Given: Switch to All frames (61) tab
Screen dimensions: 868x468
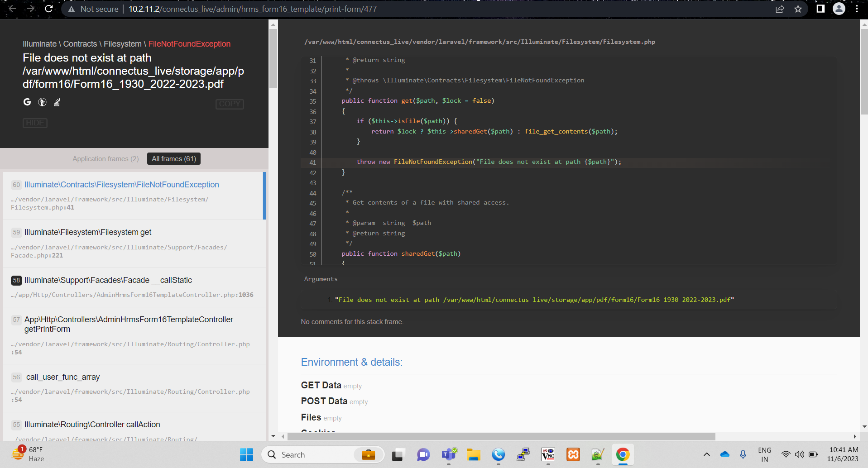Looking at the screenshot, I should tap(174, 159).
